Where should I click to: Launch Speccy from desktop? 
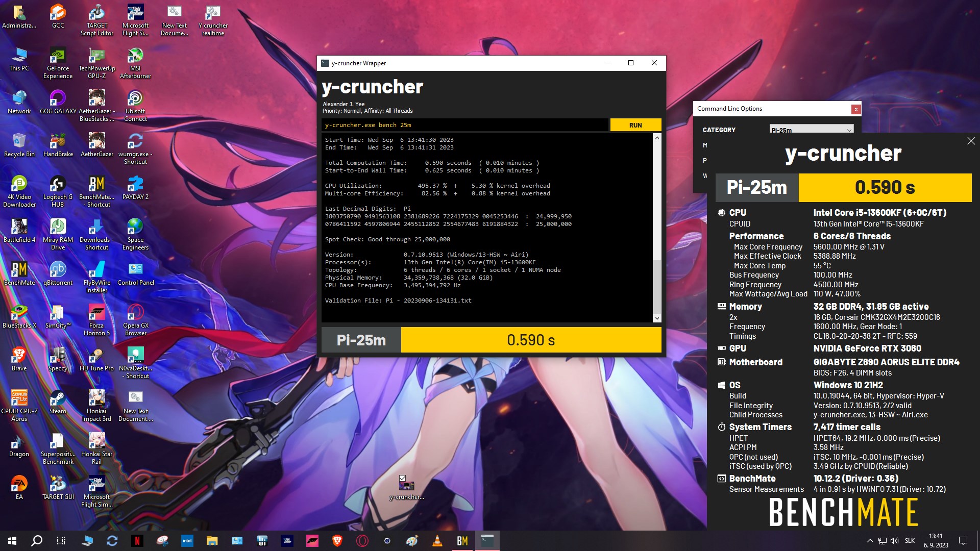click(x=58, y=359)
